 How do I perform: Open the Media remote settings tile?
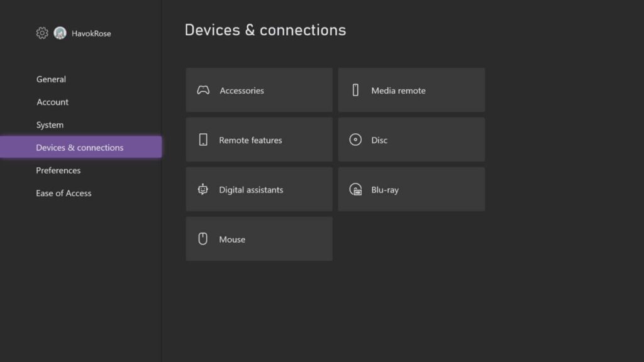click(411, 90)
